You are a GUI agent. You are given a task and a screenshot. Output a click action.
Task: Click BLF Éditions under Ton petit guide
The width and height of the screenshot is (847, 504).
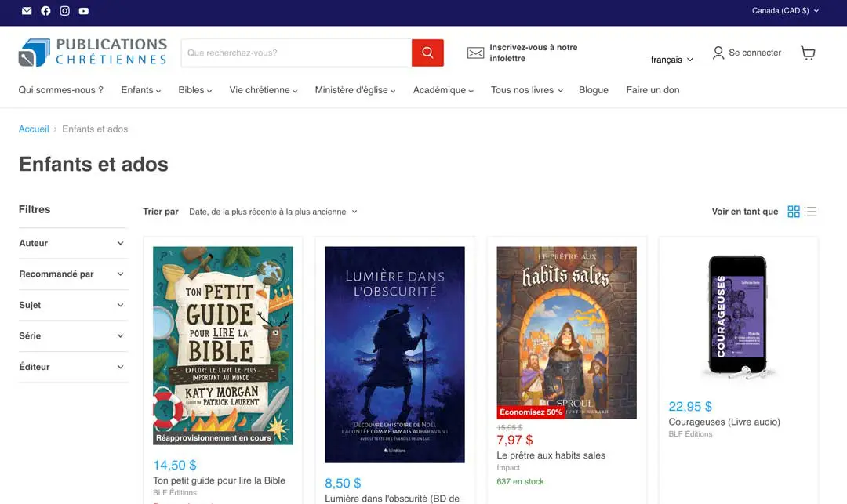point(174,492)
